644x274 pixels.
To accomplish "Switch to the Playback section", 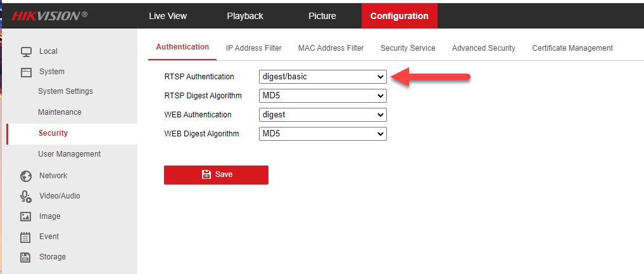I will [x=244, y=16].
